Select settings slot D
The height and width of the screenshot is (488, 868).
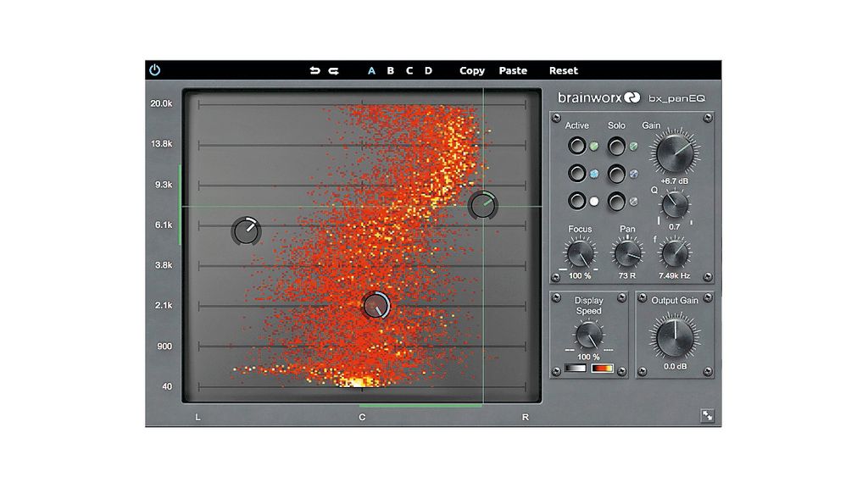click(428, 71)
